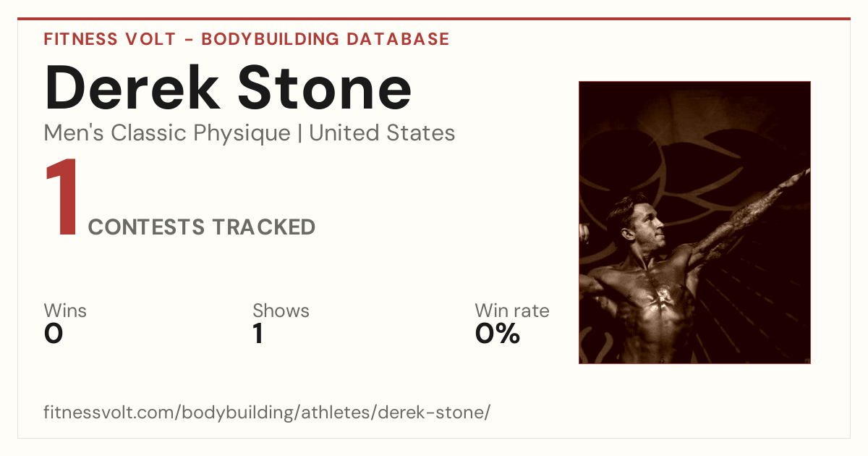Screen dimensions: 868x456
Task: Click the 0 value under Wins
Action: pos(54,334)
